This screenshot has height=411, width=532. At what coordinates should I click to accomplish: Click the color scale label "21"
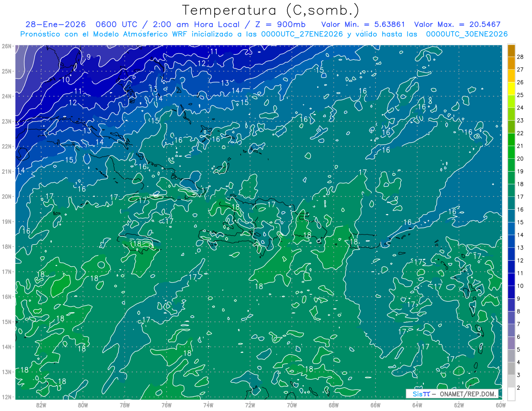520,146
